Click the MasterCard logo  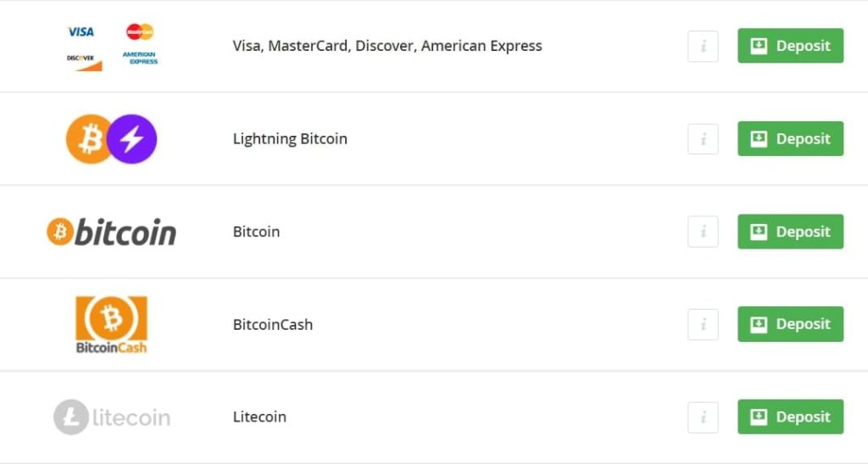click(x=140, y=31)
